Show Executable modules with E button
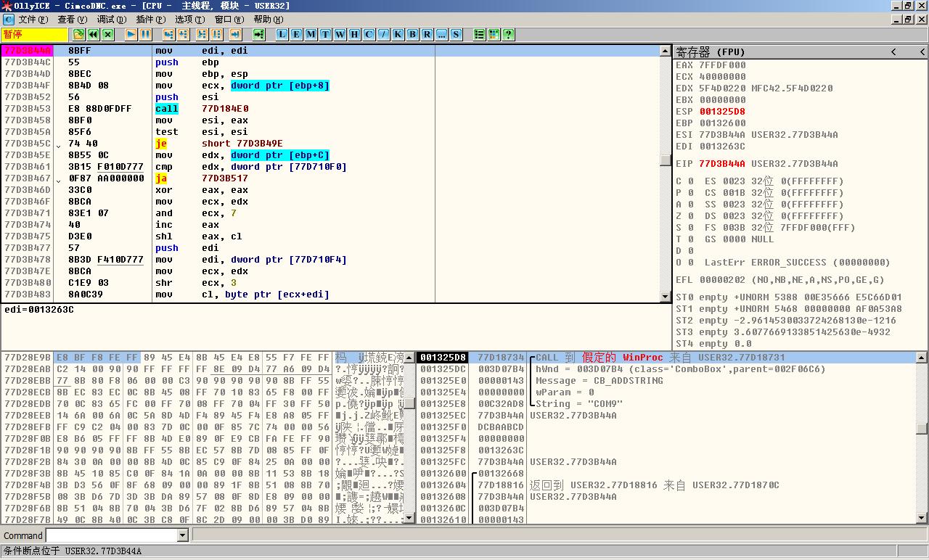Image resolution: width=929 pixels, height=560 pixels. click(296, 34)
